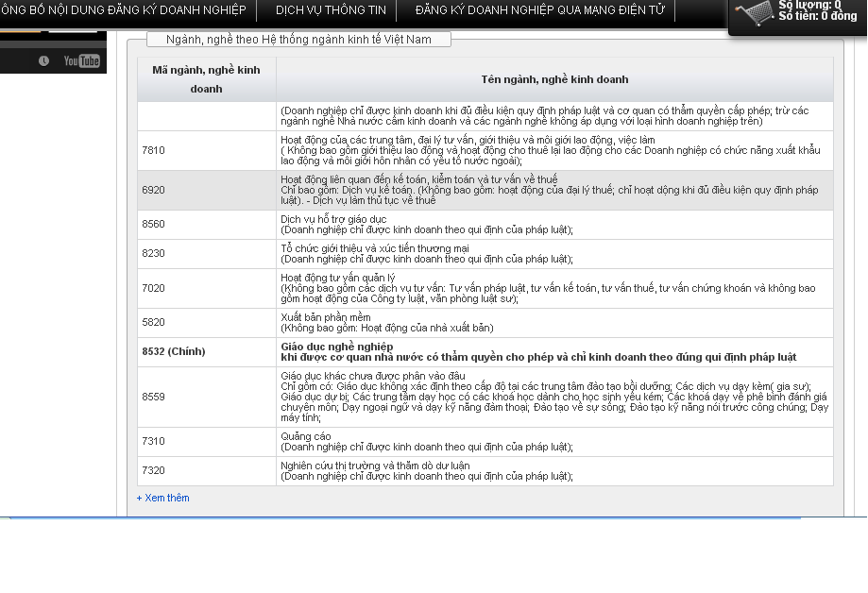This screenshot has height=593, width=868.
Task: Select the Mã ngành, nghề kinh doanh column header
Action: click(x=206, y=79)
